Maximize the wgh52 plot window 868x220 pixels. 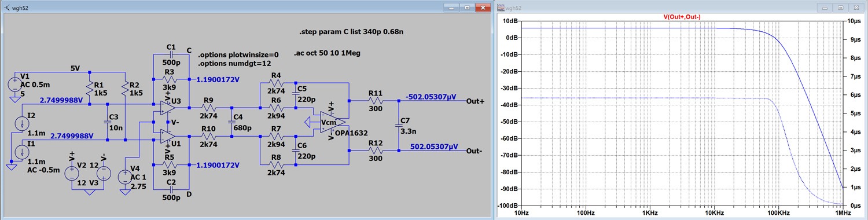841,7
